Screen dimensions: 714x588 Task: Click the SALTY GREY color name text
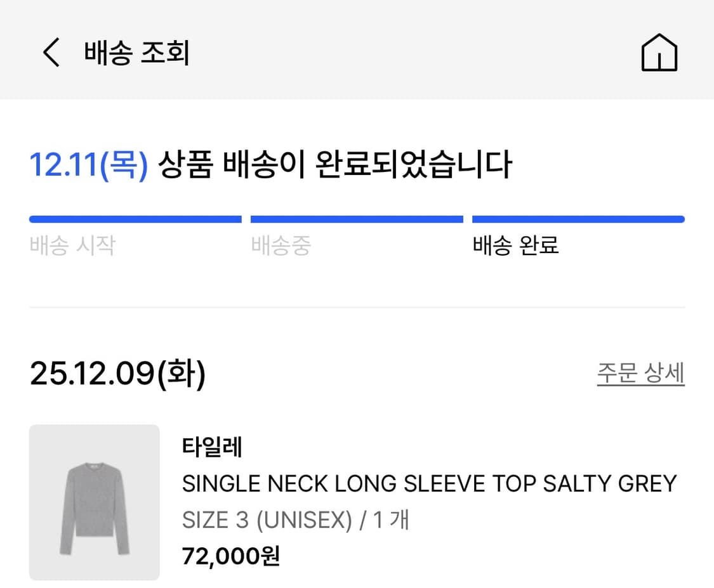(x=610, y=484)
